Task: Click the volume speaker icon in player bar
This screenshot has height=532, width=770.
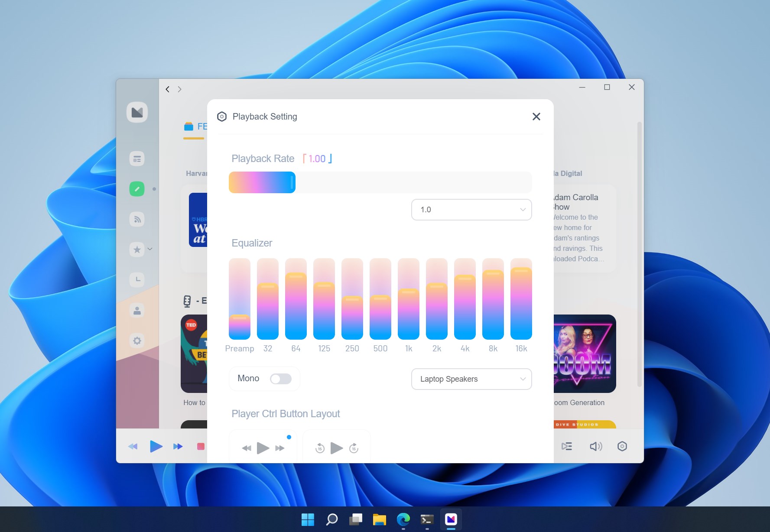Action: 596,446
